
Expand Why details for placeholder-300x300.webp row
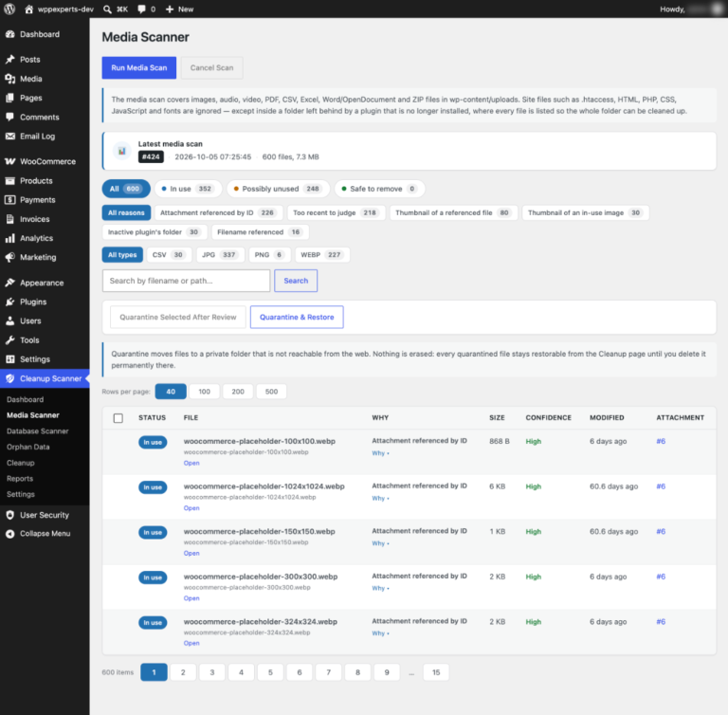pyautogui.click(x=380, y=588)
